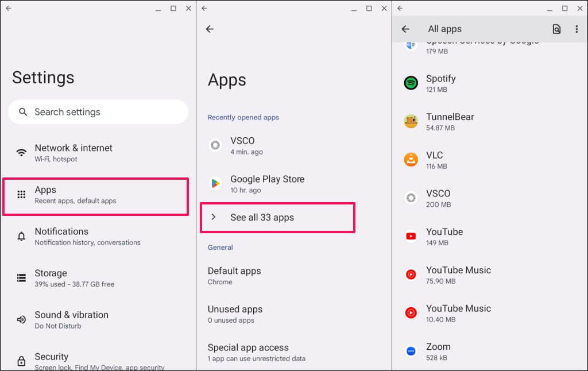Click the VSCO icon in Recently opened apps

coord(215,145)
